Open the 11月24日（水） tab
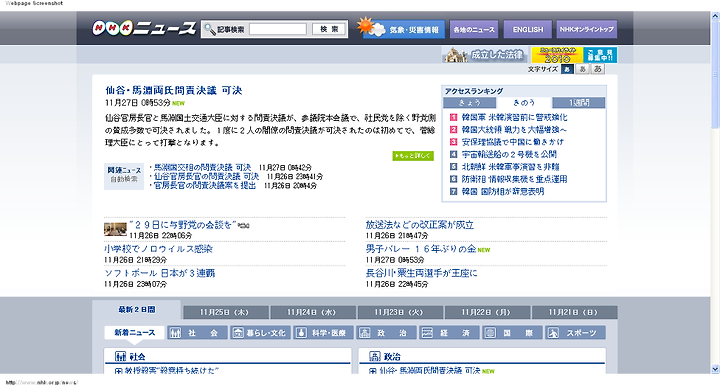The width and height of the screenshot is (720, 385). tap(313, 312)
